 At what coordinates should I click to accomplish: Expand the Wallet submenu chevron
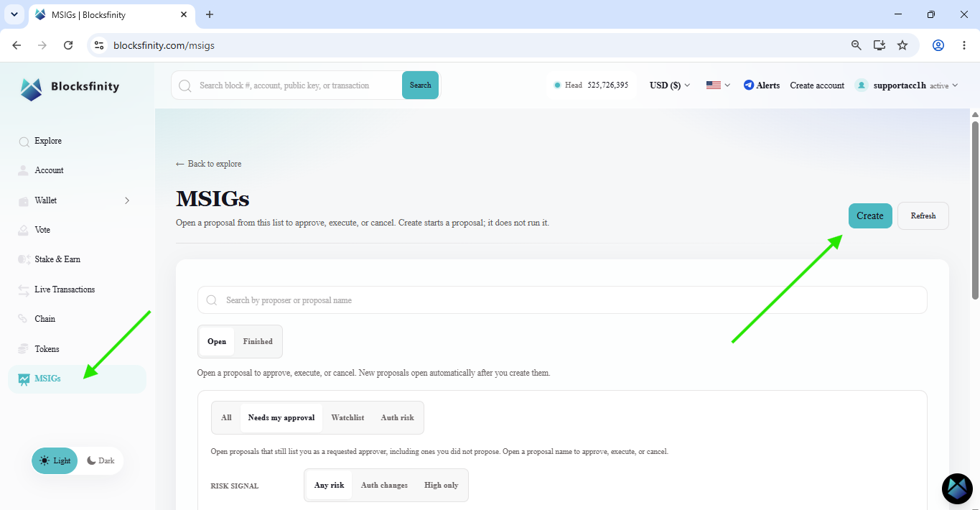(127, 200)
